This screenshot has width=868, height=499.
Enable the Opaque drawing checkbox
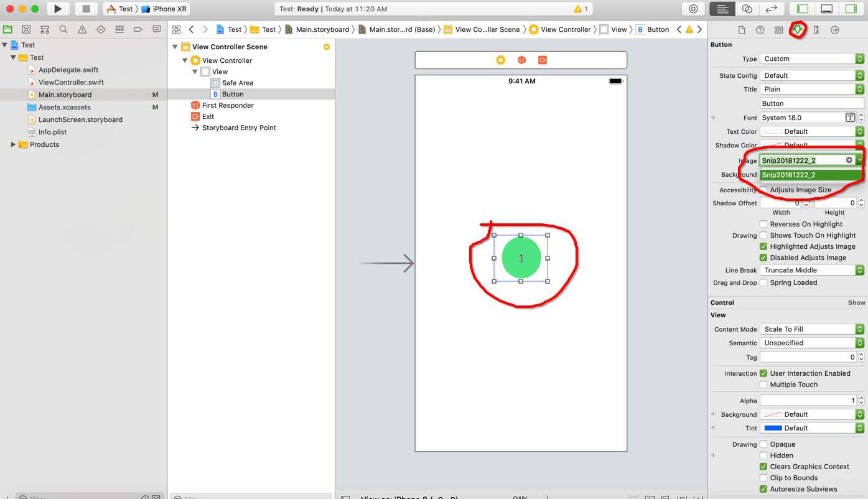coord(763,444)
